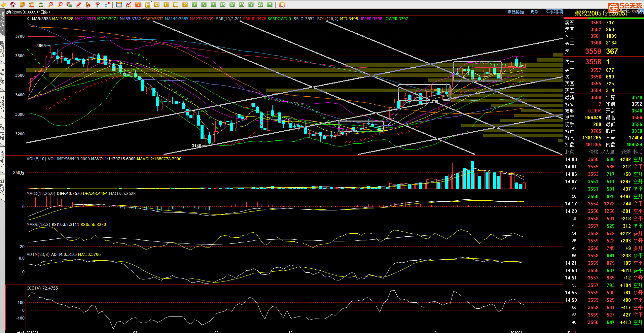Select the 4hr period button

[x=260, y=5]
